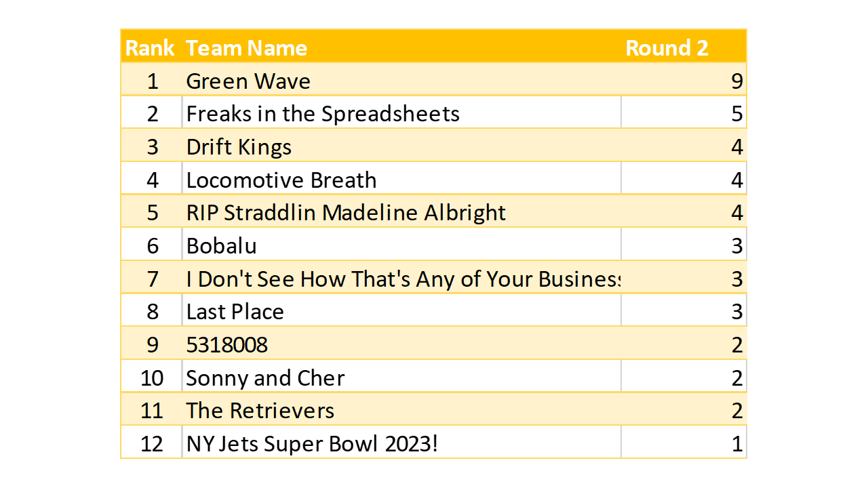Image resolution: width=868 pixels, height=488 pixels.
Task: Select the Locomotive Breath cell
Action: click(x=281, y=180)
